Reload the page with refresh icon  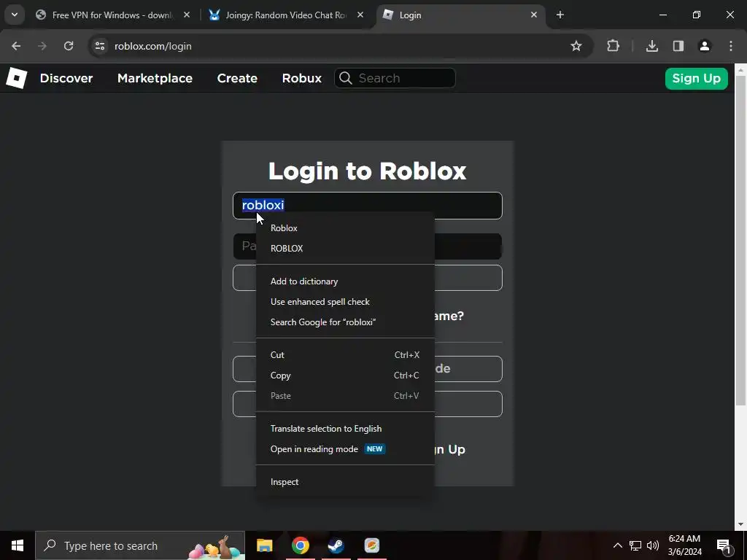point(69,46)
